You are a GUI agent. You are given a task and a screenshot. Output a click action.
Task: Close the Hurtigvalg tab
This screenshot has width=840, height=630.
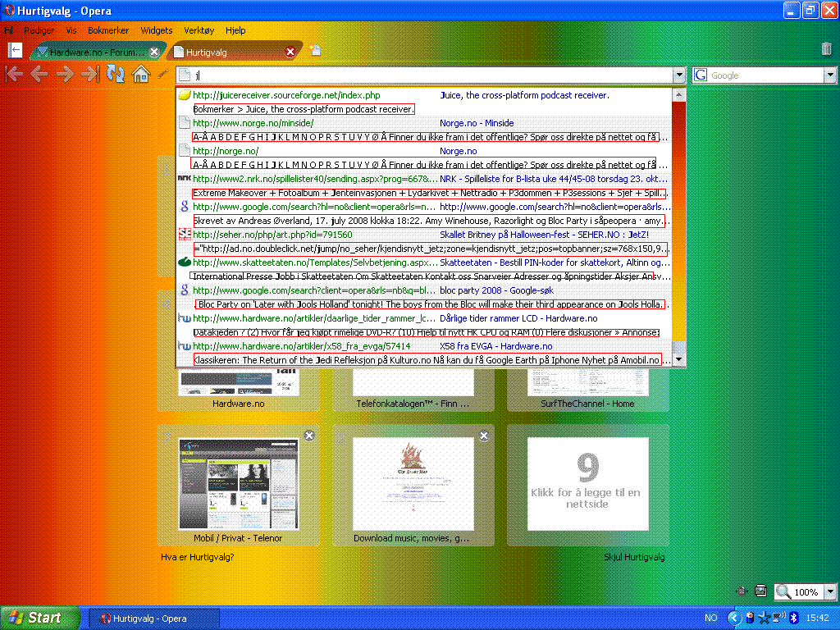[290, 52]
